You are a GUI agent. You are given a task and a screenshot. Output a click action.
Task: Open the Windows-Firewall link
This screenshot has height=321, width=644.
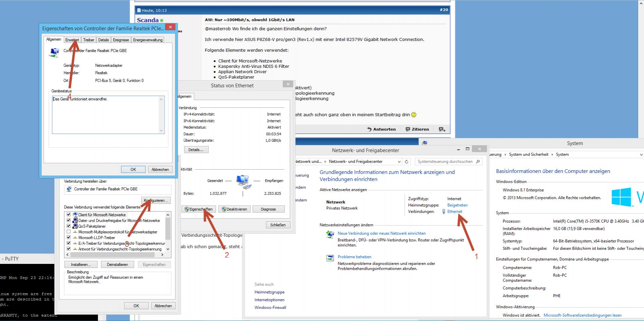pyautogui.click(x=270, y=308)
